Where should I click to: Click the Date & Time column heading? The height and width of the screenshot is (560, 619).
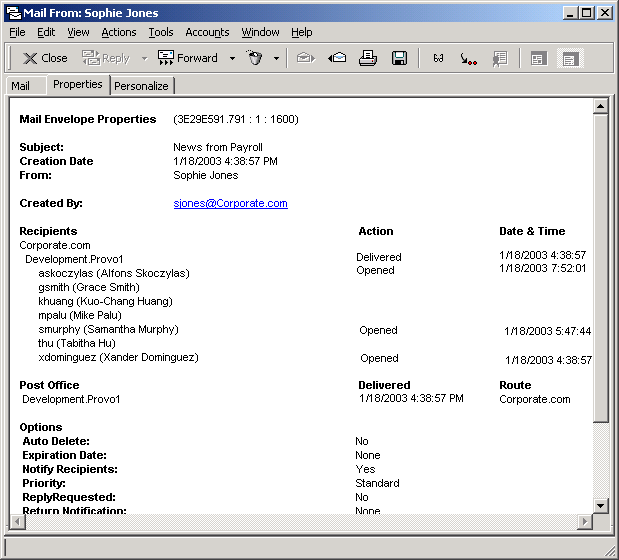pyautogui.click(x=532, y=231)
